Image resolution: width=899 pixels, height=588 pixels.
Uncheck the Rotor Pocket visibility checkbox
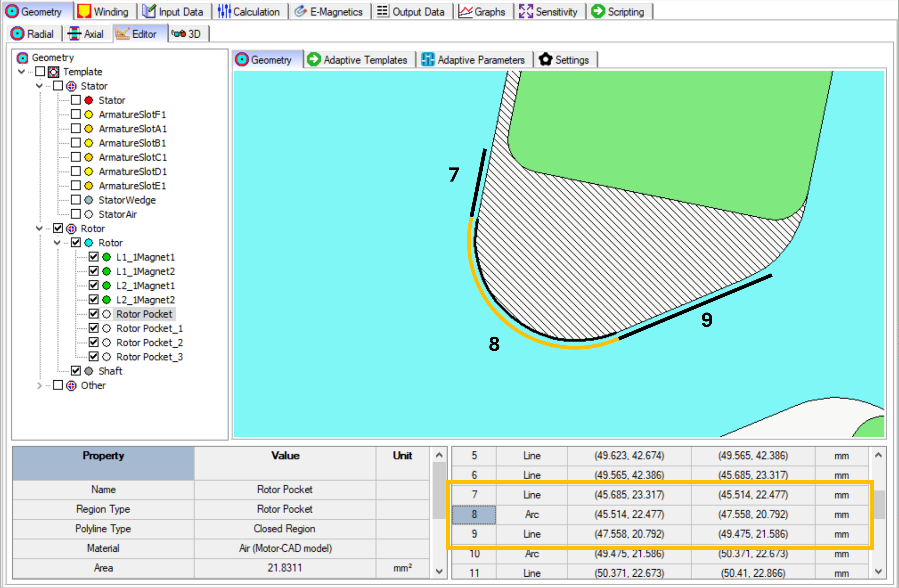(94, 313)
